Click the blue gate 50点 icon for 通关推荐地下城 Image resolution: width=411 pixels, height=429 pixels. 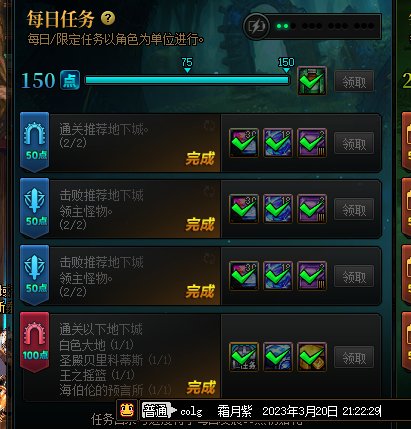(35, 142)
